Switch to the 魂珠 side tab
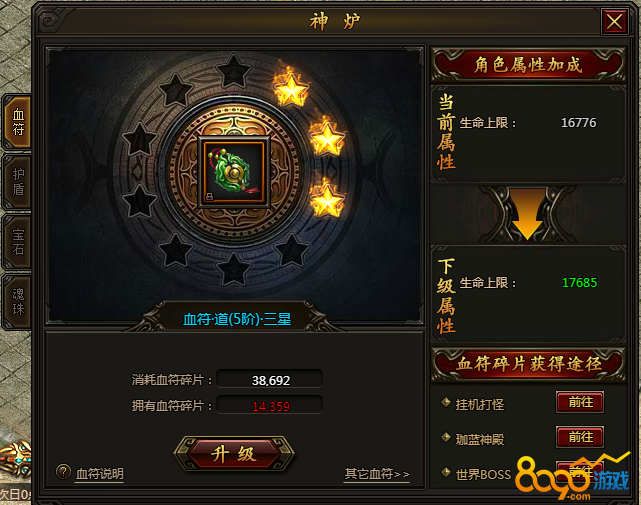The height and width of the screenshot is (505, 641). (x=18, y=301)
